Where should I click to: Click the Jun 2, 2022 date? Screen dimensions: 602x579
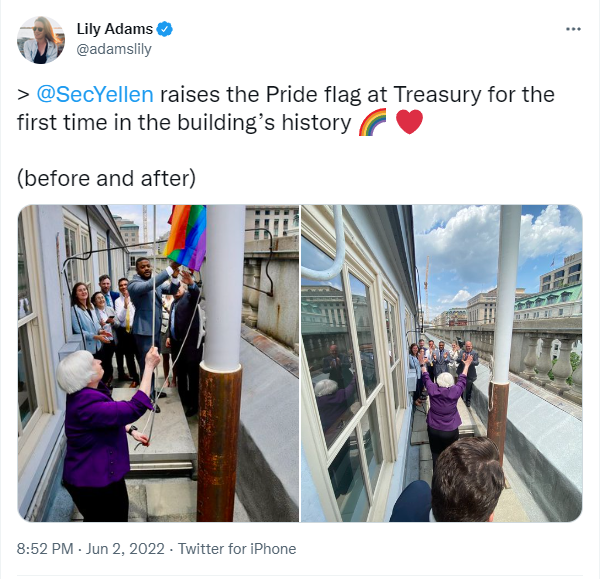tap(125, 549)
